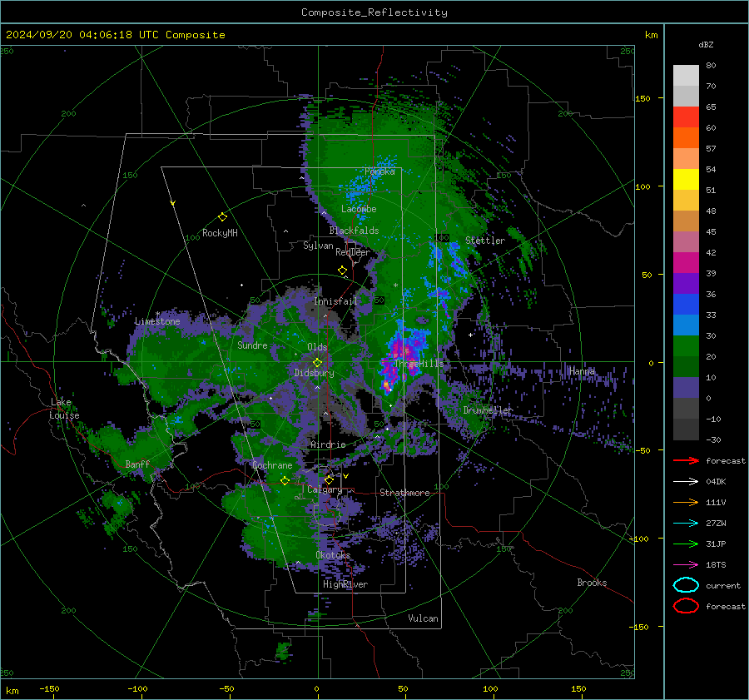Click the 2024/09/20 04:06:18 UTC timestamp

pos(115,35)
